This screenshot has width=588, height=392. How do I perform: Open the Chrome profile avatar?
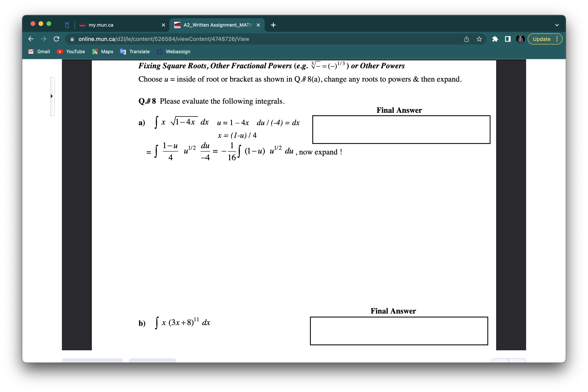[520, 39]
